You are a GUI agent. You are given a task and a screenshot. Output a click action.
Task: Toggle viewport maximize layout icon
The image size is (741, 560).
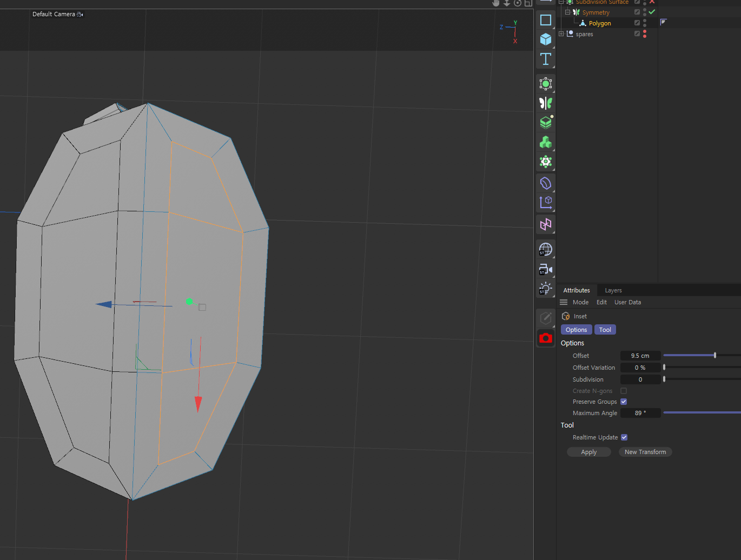point(528,3)
